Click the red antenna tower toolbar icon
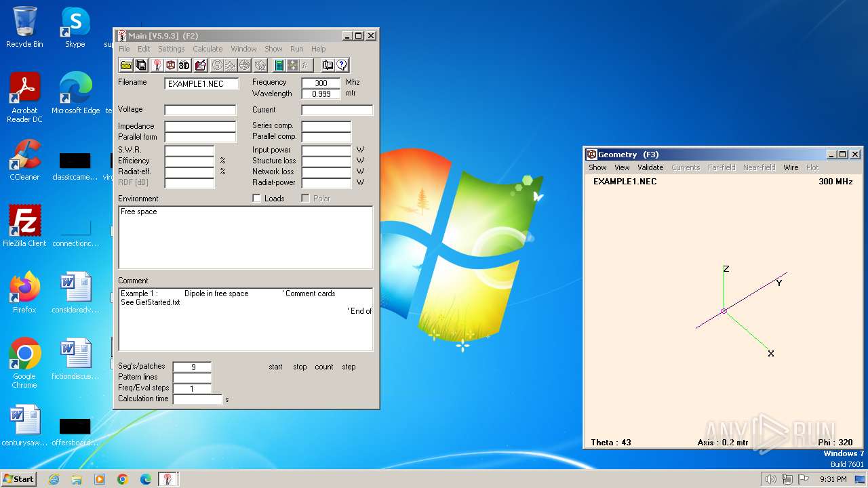Screen dimensions: 868x488 157,65
